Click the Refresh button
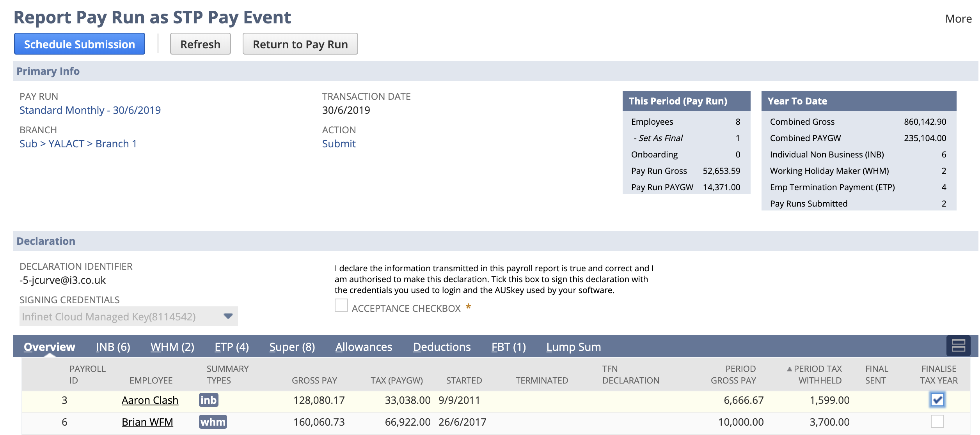This screenshot has height=435, width=980. [x=200, y=44]
